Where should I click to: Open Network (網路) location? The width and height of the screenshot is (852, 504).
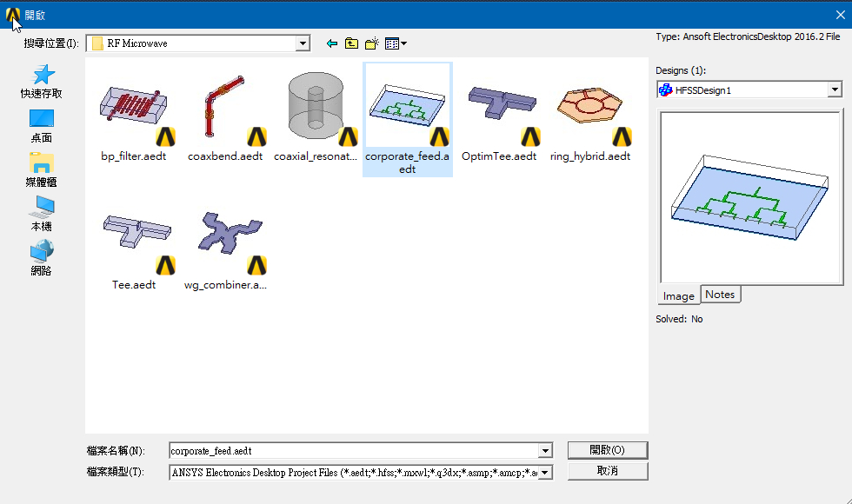coord(42,258)
